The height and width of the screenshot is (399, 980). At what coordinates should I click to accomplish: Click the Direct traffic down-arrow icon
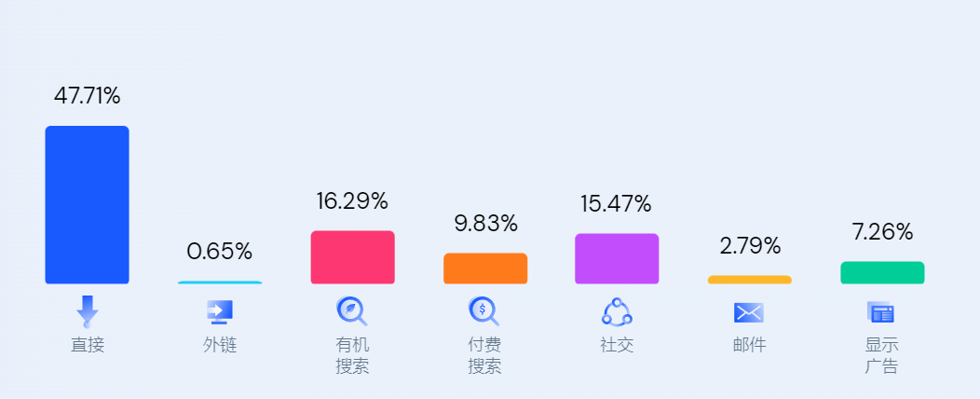pyautogui.click(x=87, y=311)
